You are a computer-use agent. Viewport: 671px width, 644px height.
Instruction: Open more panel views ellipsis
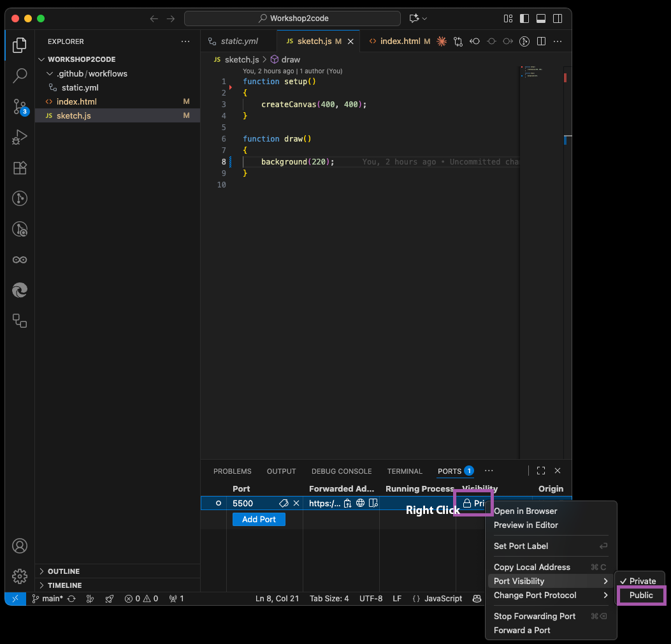pyautogui.click(x=489, y=471)
